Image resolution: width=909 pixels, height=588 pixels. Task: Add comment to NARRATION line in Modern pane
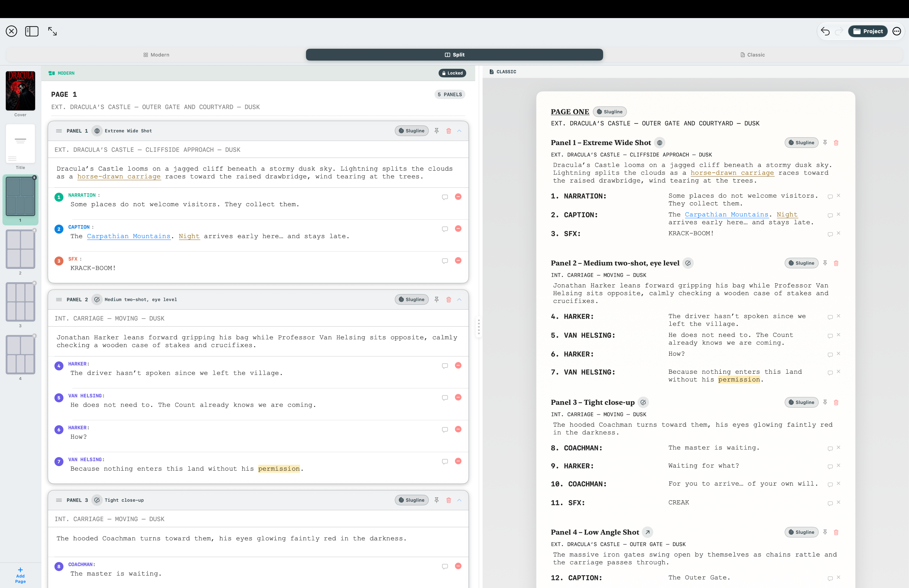(445, 197)
